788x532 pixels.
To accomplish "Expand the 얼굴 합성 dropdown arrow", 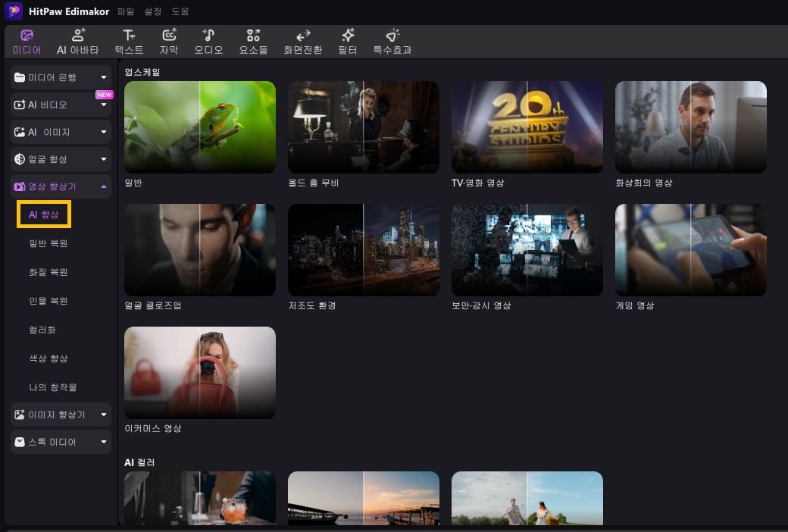I will click(104, 159).
